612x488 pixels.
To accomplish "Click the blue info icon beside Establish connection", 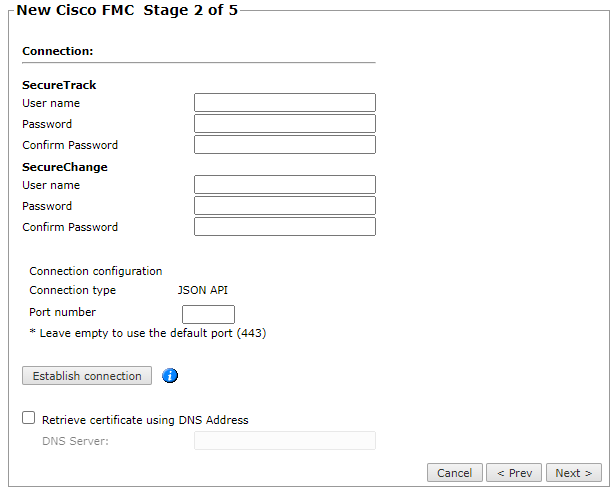I will (170, 376).
